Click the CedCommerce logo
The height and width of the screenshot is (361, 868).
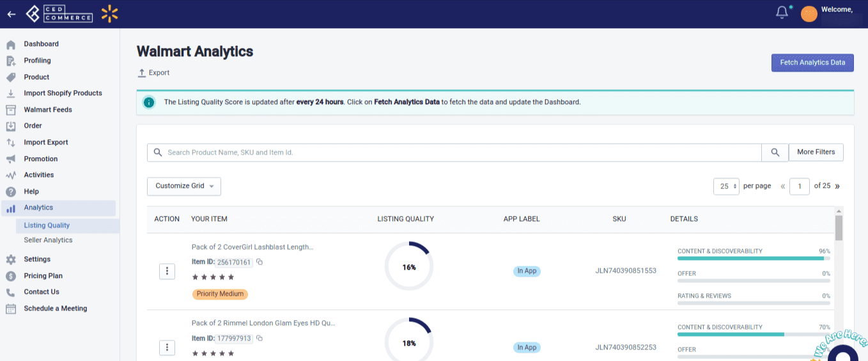pos(59,13)
